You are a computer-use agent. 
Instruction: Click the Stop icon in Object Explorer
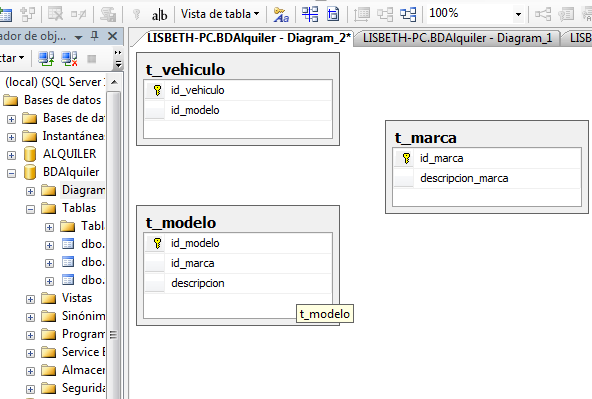pos(92,59)
